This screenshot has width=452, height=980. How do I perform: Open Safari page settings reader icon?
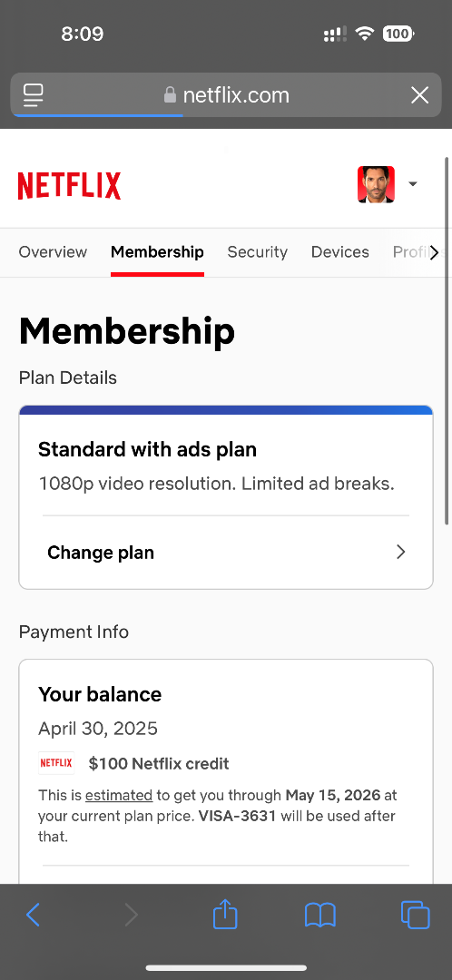point(34,95)
